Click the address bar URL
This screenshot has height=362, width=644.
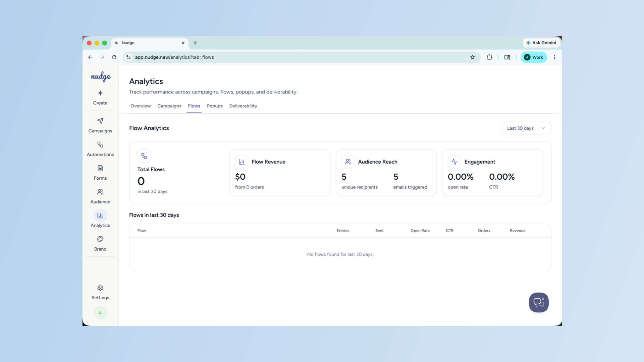(174, 57)
